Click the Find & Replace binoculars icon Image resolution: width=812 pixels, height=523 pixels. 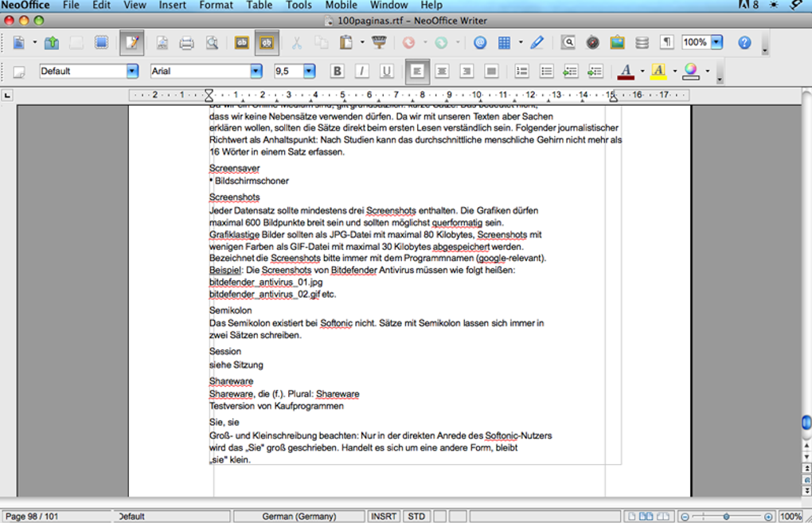568,42
